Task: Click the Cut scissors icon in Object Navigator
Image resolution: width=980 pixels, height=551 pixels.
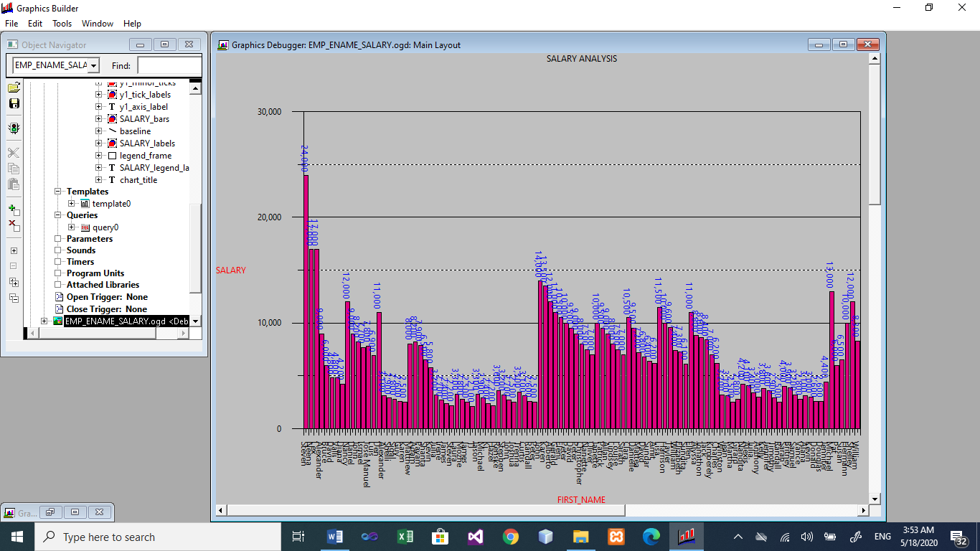Action: click(14, 153)
